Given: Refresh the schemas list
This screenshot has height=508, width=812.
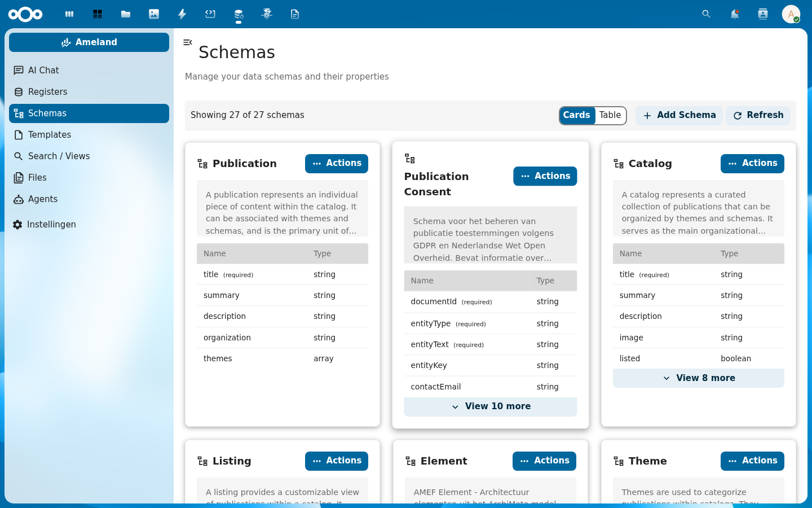Looking at the screenshot, I should (758, 115).
